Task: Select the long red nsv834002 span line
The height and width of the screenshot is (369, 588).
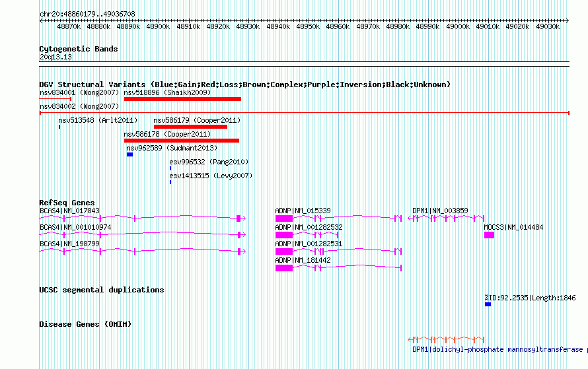Action: pyautogui.click(x=305, y=113)
